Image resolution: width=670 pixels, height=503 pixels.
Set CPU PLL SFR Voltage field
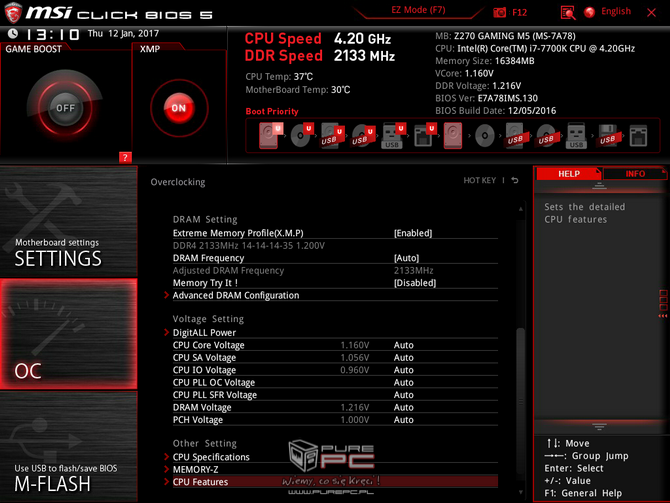click(404, 394)
